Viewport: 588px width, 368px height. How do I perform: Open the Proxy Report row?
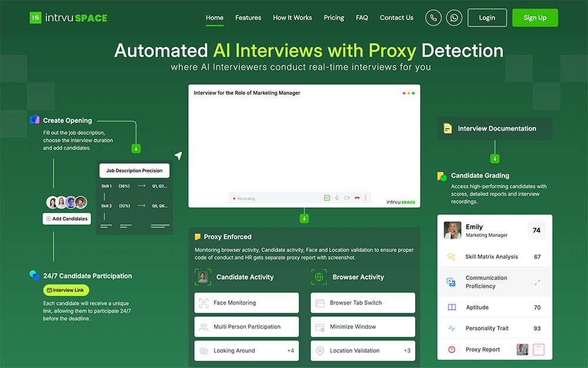click(495, 349)
